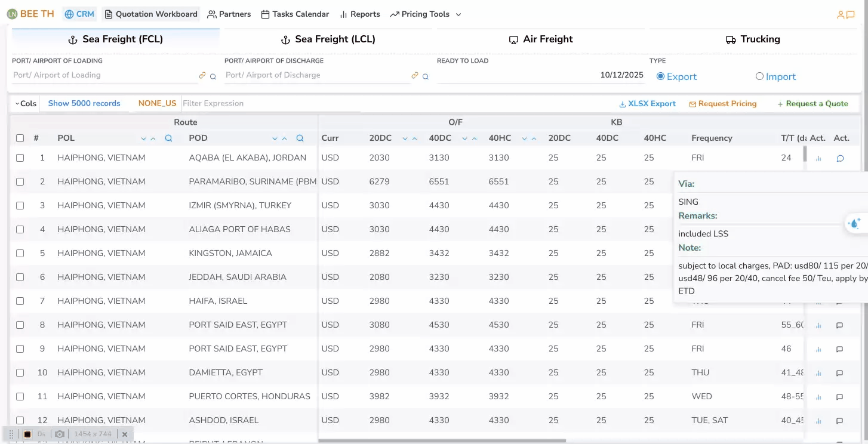Open the chat message icon at top right
868x444 pixels.
coord(851,15)
